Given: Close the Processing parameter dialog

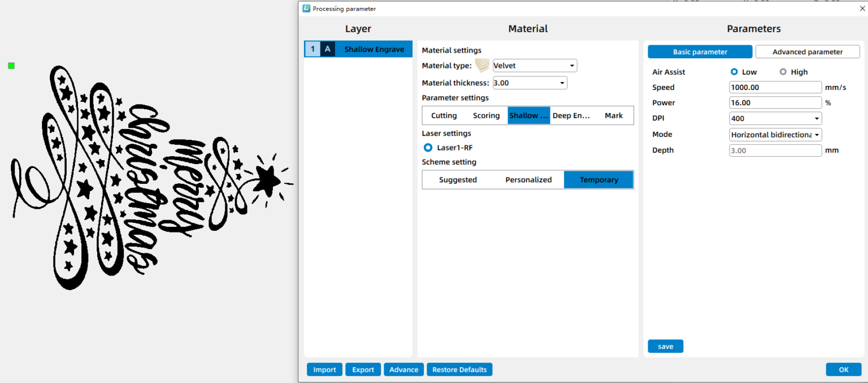Looking at the screenshot, I should point(861,8).
